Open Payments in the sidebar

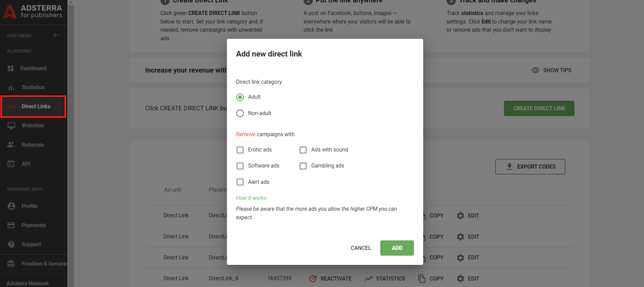tap(33, 225)
